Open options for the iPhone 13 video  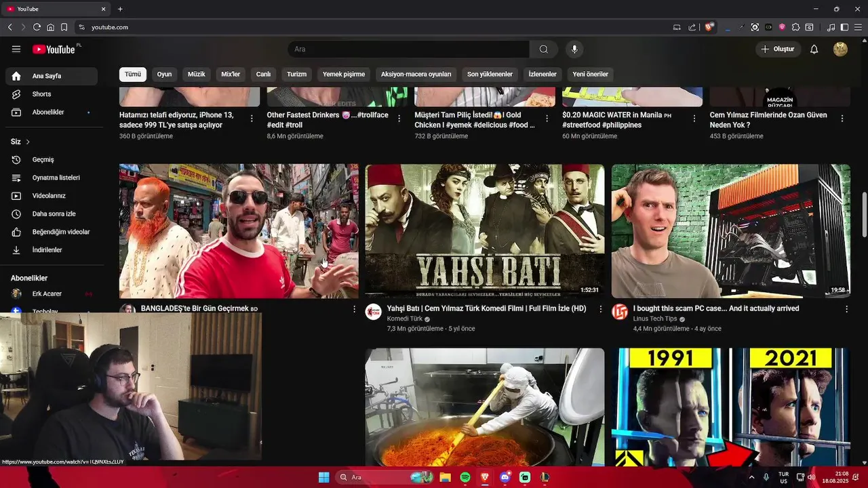(x=252, y=119)
